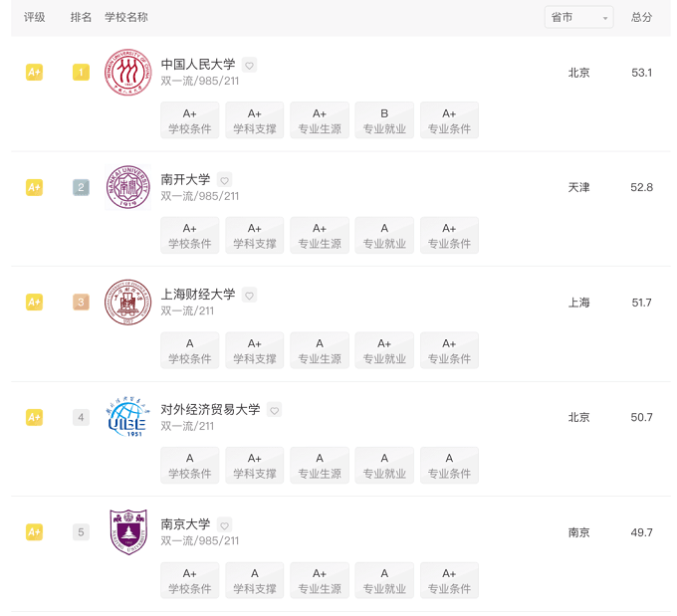This screenshot has width=677, height=616.
Task: Click the Nanjing University logo
Action: (x=127, y=532)
